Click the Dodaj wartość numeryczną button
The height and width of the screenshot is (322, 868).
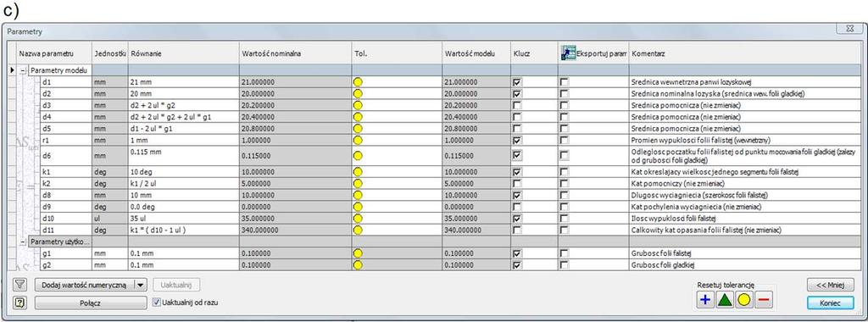click(85, 285)
